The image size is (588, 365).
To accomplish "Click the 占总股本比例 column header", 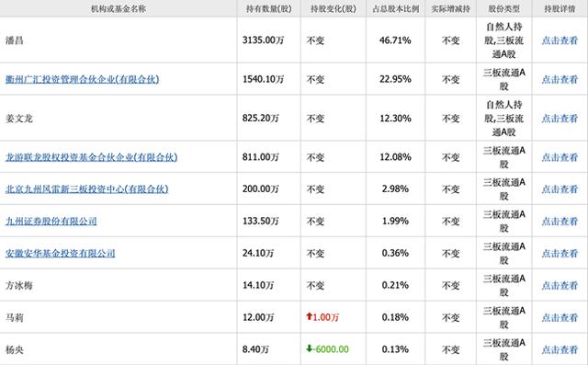I will (396, 8).
